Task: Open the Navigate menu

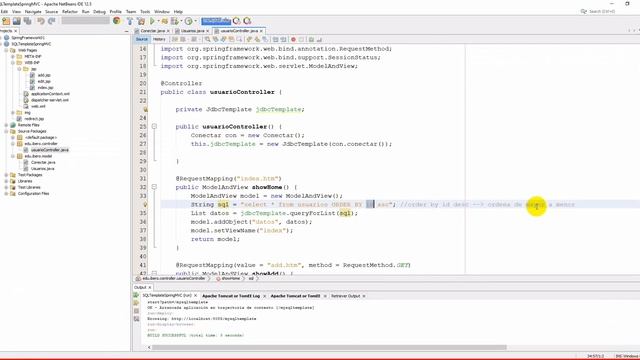Action: tap(33, 11)
